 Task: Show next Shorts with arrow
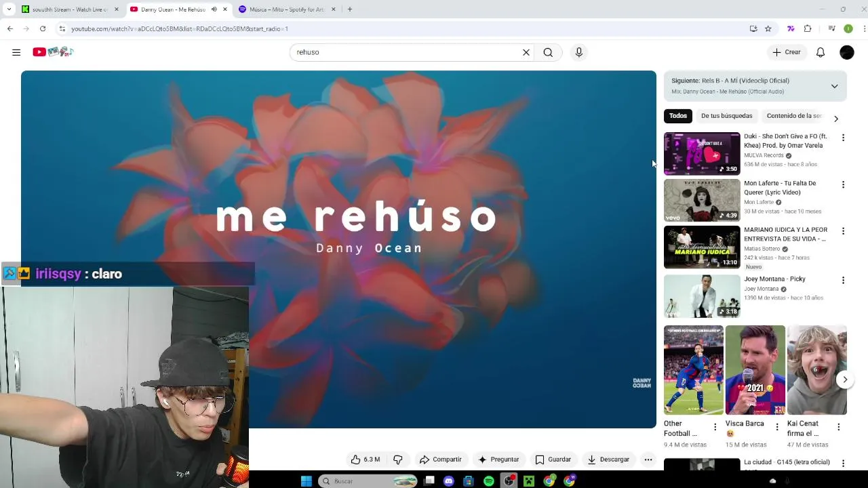pos(845,380)
